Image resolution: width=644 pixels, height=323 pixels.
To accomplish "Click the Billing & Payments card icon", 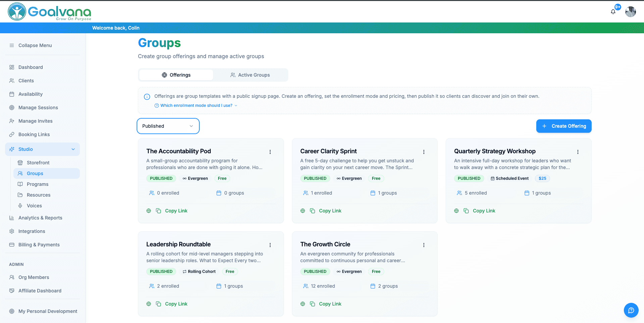I will point(12,244).
